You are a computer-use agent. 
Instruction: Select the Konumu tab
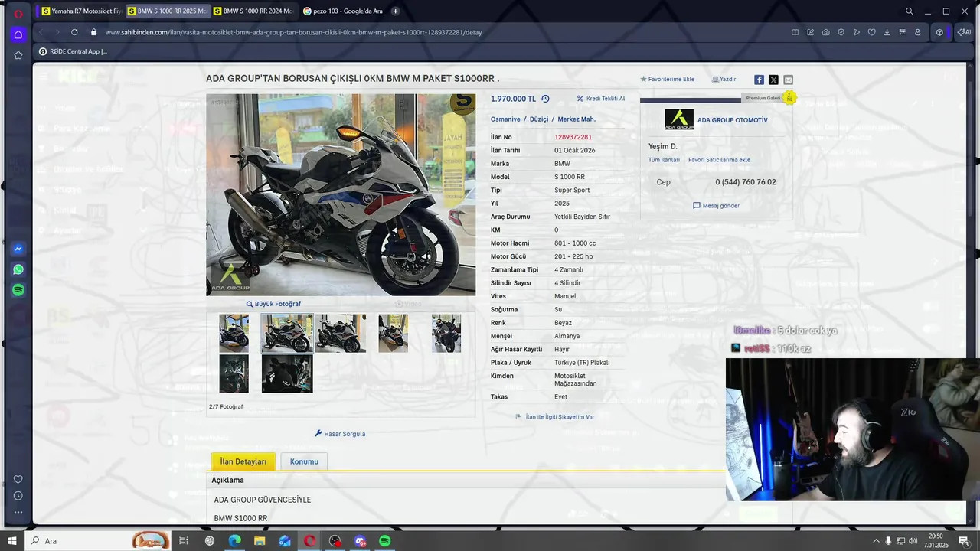coord(304,461)
